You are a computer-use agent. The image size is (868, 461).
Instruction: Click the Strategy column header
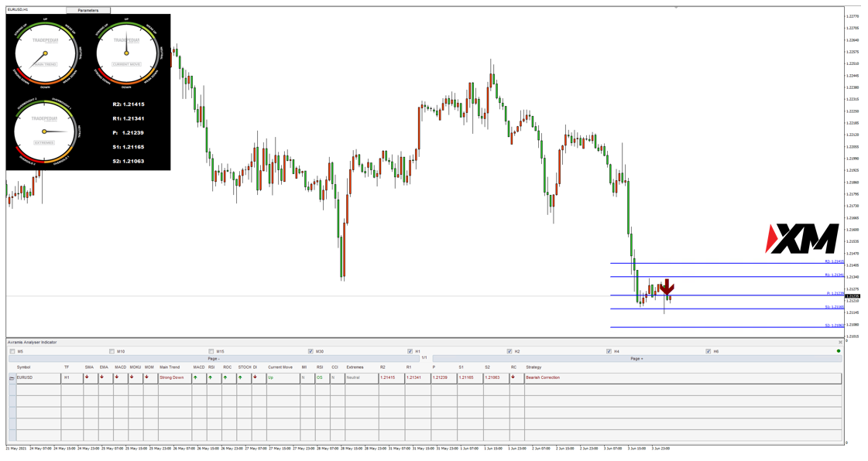pyautogui.click(x=533, y=367)
